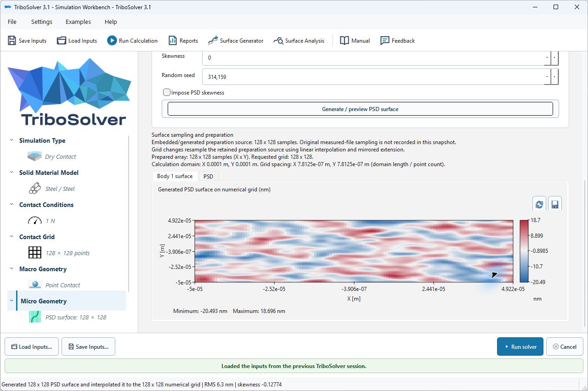588x391 pixels.
Task: Click the left stepper button of Skewness
Action: coord(547,58)
